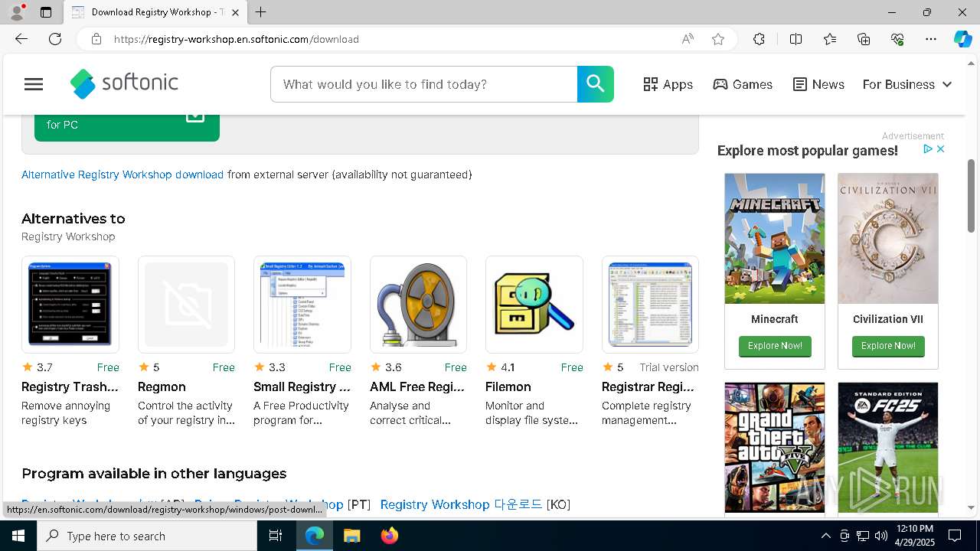Click the Grand Theft Auto V ad image
This screenshot has width=980, height=551.
(x=775, y=448)
